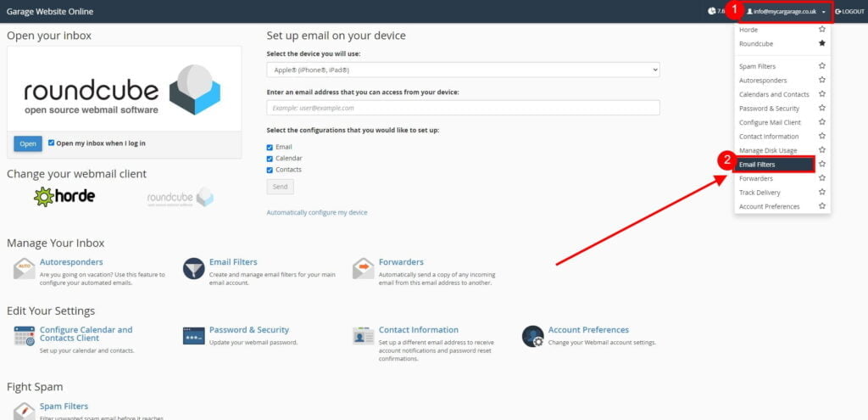Choose Roundcube from the account menu
This screenshot has width=868, height=420.
coord(755,44)
